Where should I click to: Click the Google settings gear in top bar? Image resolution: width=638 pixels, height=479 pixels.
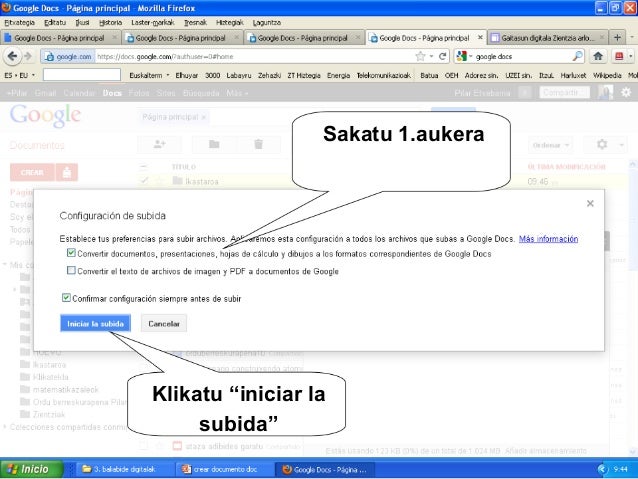click(626, 93)
